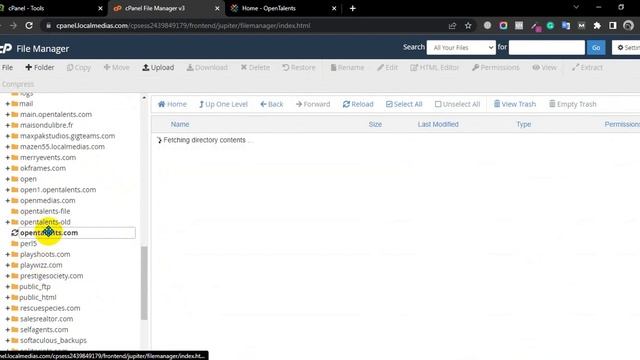Viewport: 640px width, 360px height.
Task: Click View Trash
Action: coord(515,104)
